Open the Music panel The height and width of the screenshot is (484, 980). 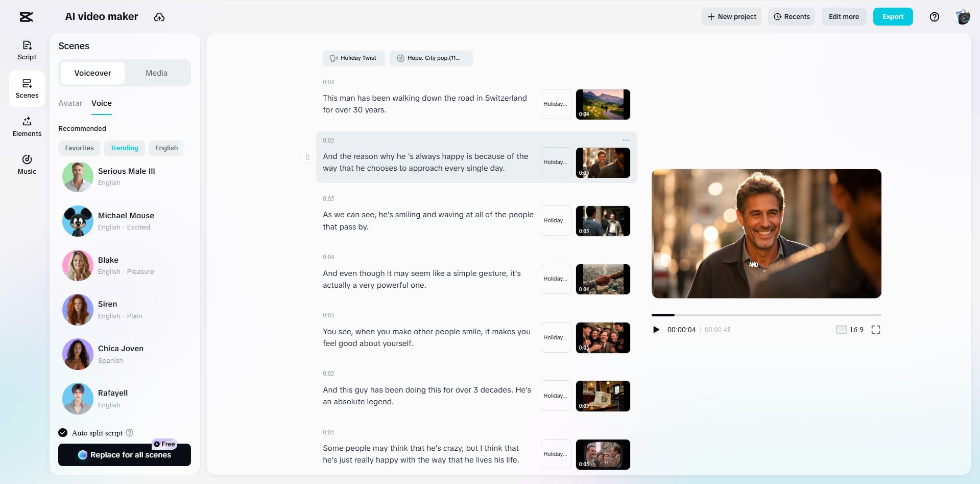(x=27, y=165)
